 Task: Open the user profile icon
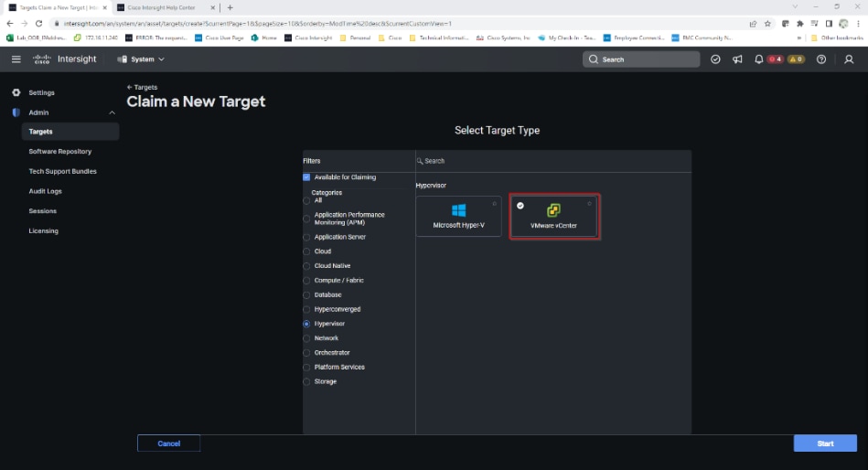[x=849, y=59]
